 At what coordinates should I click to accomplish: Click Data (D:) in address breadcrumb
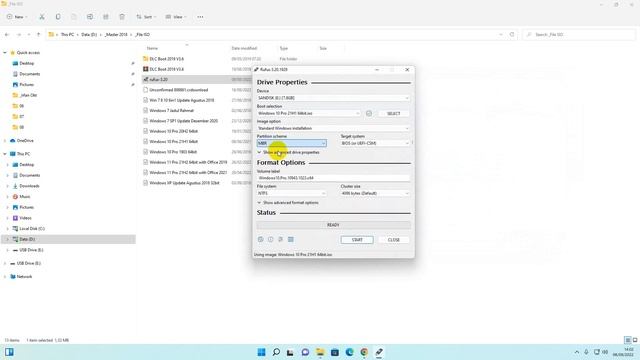coord(89,35)
